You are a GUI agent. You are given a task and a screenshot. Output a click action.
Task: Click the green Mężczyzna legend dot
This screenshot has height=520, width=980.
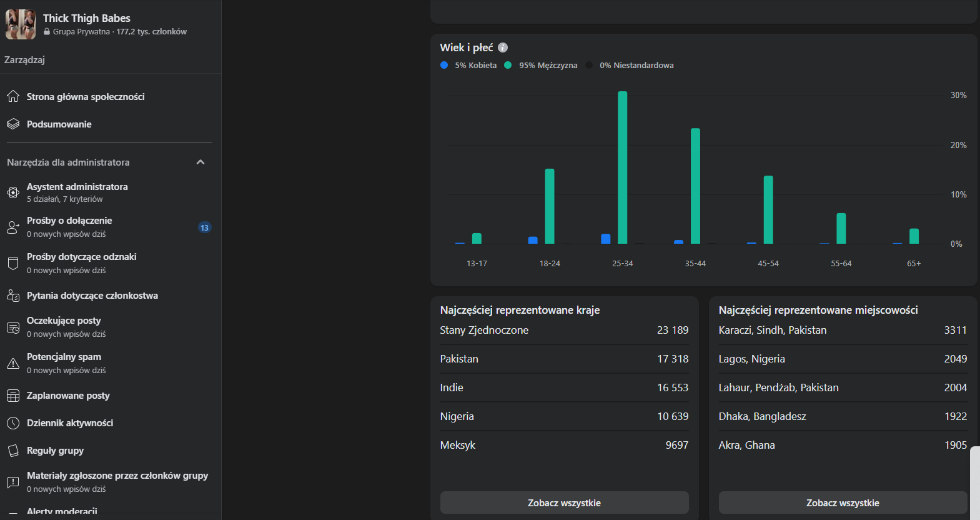pos(508,65)
